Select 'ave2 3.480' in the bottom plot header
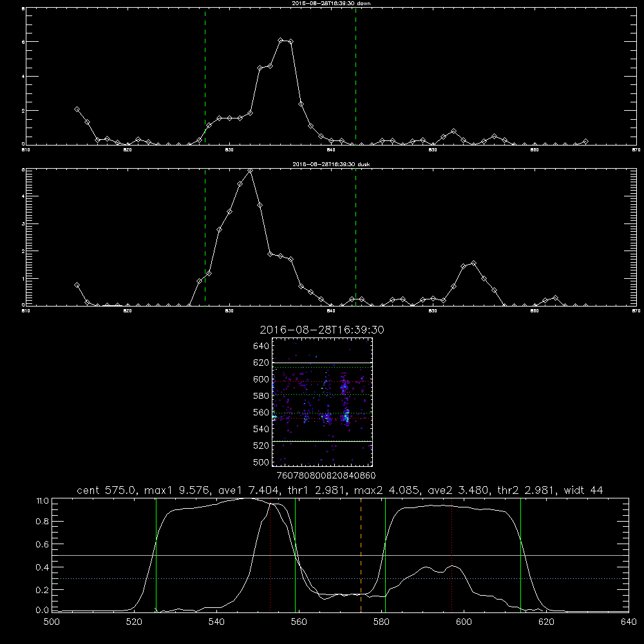The image size is (644, 644). pyautogui.click(x=459, y=490)
